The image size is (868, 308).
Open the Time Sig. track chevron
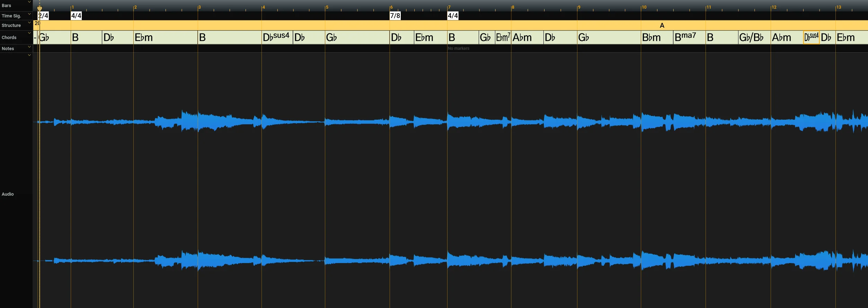coord(29,14)
